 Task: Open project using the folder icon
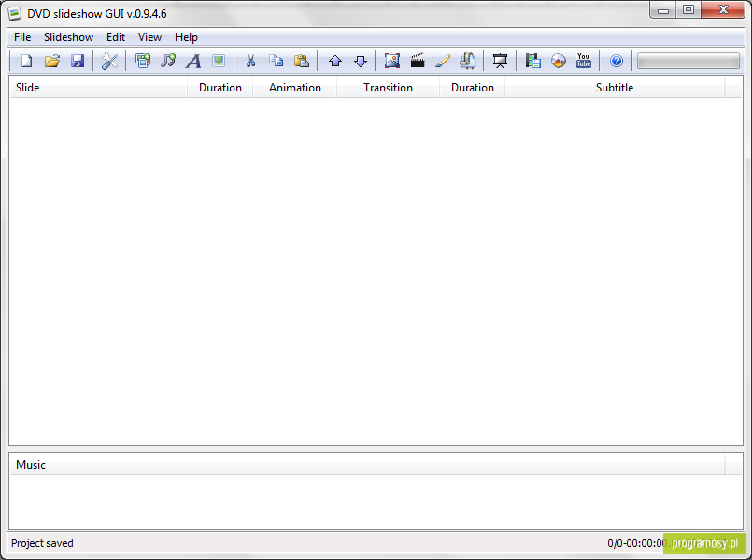coord(51,61)
